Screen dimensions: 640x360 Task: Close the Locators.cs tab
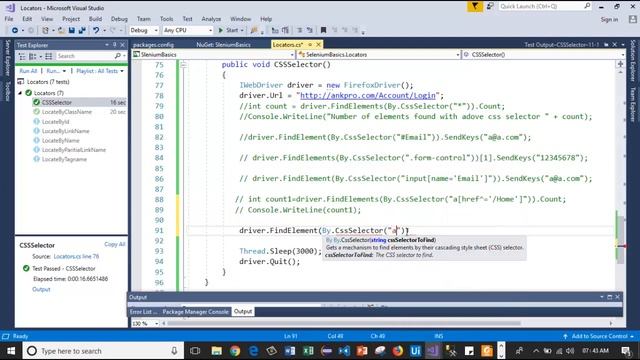coord(318,44)
